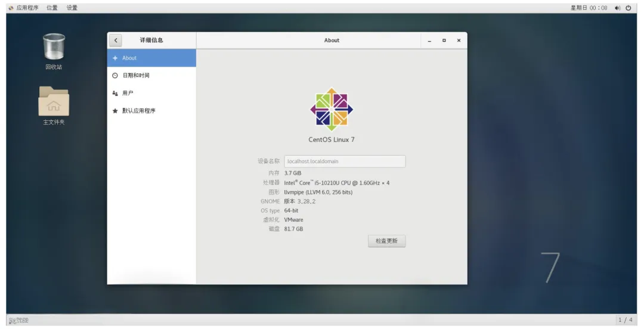This screenshot has width=644, height=329.
Task: Open the 位置 menu
Action: click(x=52, y=8)
